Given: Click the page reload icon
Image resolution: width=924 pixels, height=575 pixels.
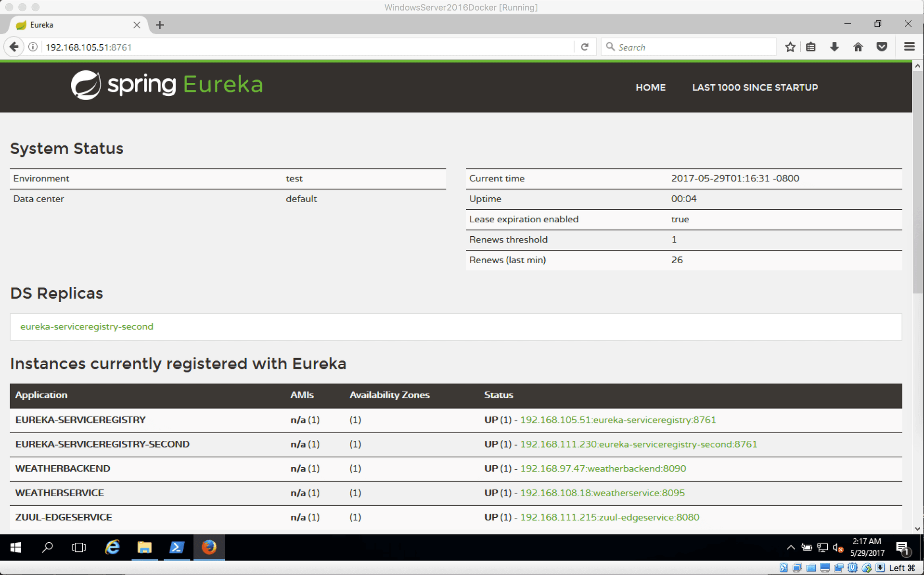Looking at the screenshot, I should pos(585,47).
